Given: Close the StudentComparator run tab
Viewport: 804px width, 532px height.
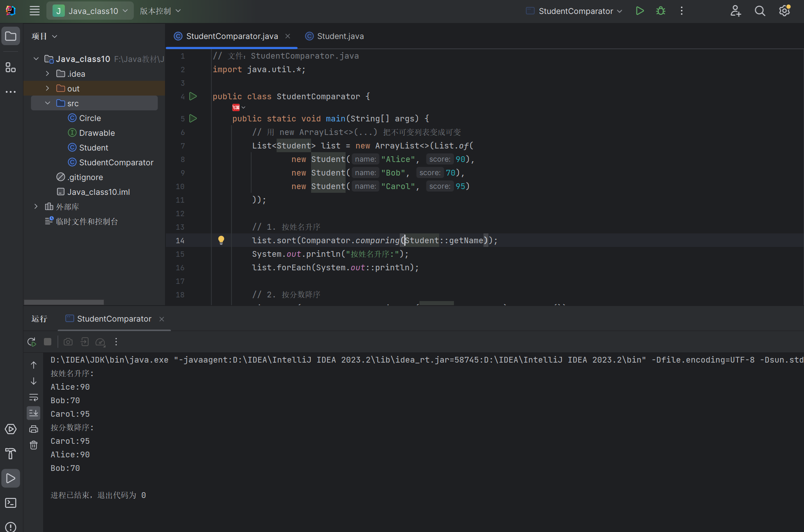Looking at the screenshot, I should pyautogui.click(x=162, y=319).
